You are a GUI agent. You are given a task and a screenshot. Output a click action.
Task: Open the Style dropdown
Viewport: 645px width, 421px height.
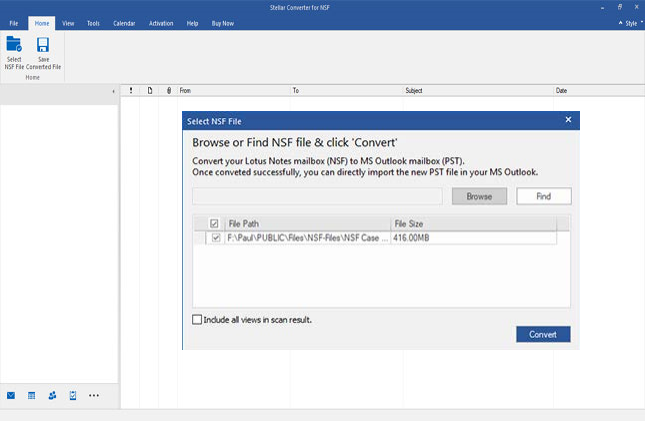click(631, 23)
